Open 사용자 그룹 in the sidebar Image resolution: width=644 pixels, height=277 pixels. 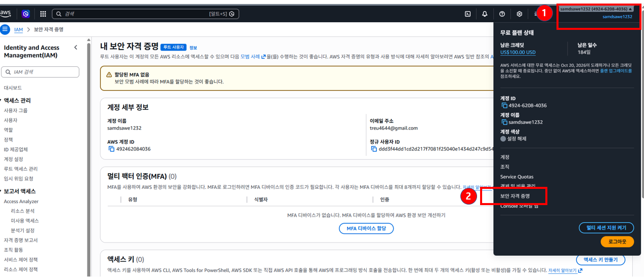tap(16, 110)
